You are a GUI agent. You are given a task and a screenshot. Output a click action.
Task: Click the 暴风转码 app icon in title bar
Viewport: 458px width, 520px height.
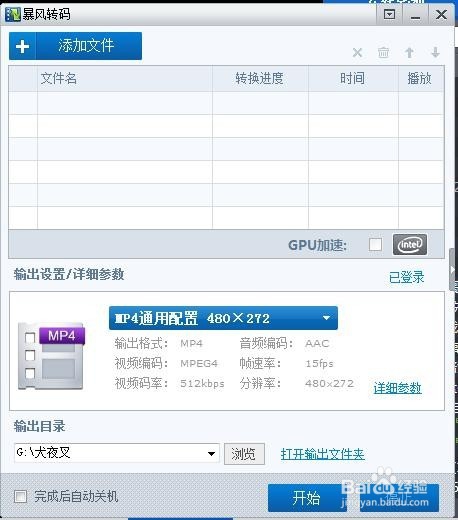(x=13, y=15)
